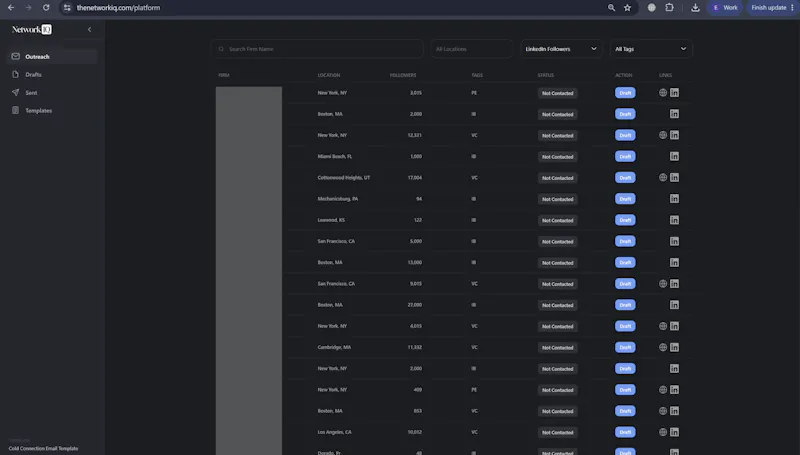Viewport: 800px width, 455px height.
Task: Click the Not Contacted status for the Cambridge row
Action: pyautogui.click(x=558, y=347)
